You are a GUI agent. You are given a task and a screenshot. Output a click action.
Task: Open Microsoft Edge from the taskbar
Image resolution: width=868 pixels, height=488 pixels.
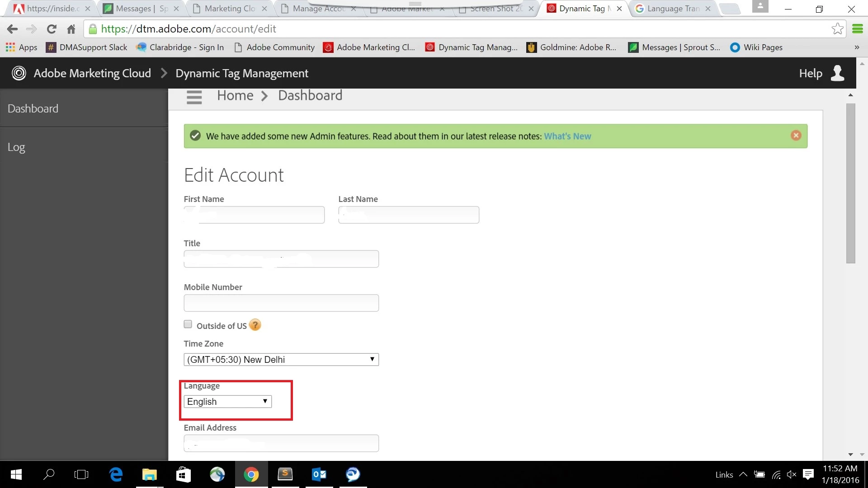(x=116, y=474)
